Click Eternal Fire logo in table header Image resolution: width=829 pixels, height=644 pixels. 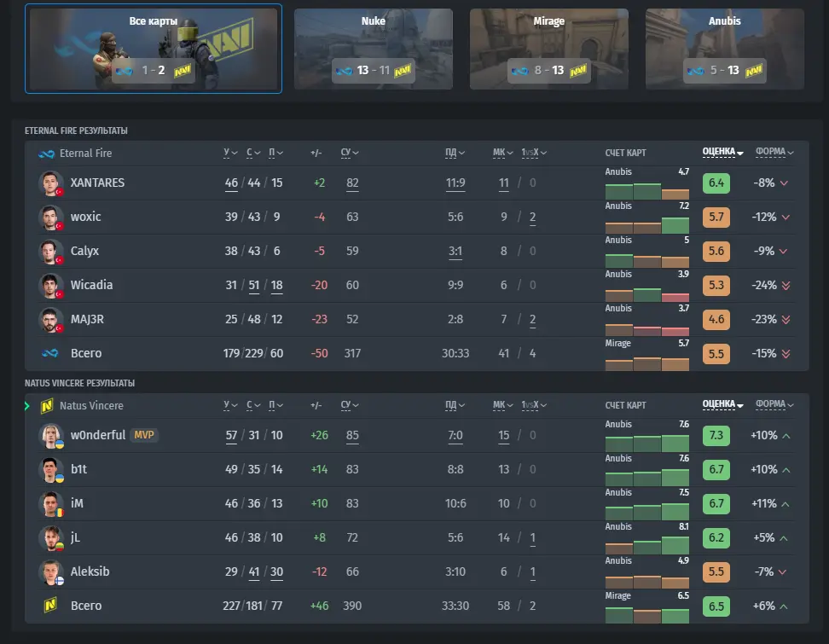(x=47, y=154)
